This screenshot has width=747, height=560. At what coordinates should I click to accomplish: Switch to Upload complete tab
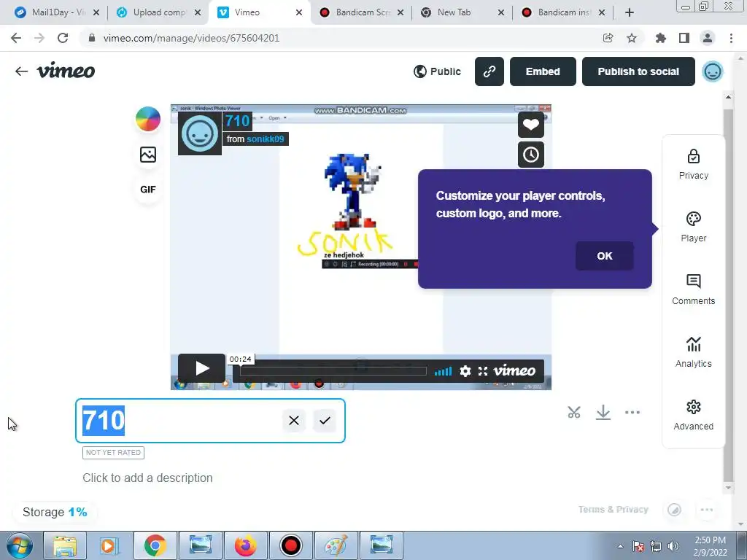pyautogui.click(x=159, y=12)
